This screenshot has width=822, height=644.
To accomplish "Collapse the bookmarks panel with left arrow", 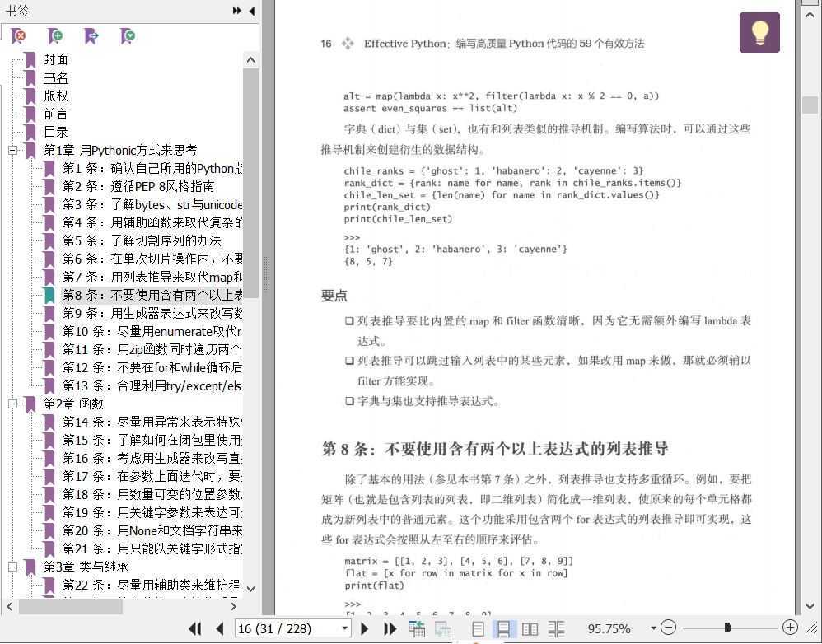I will point(252,11).
